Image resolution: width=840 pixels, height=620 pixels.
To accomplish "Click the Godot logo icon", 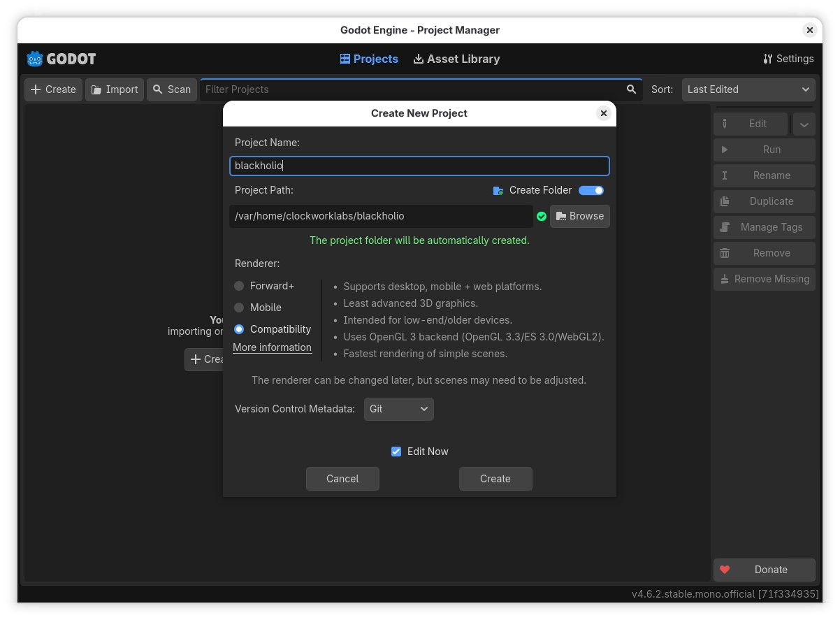I will point(35,59).
